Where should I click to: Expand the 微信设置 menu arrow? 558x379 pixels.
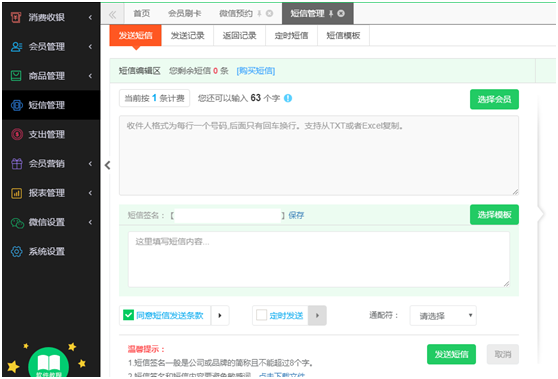pyautogui.click(x=90, y=222)
